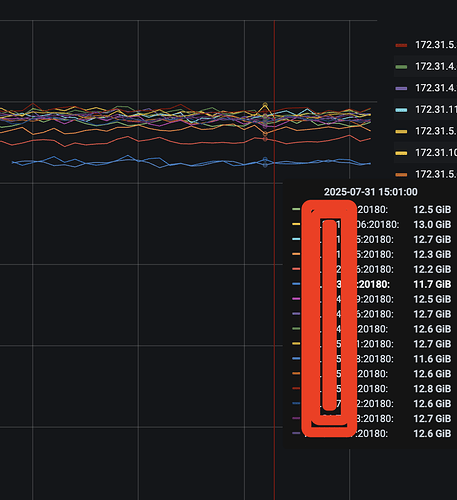Click the orange 172.31.5 legend color swatch
Viewport: 457px width, 500px height.
pyautogui.click(x=401, y=174)
